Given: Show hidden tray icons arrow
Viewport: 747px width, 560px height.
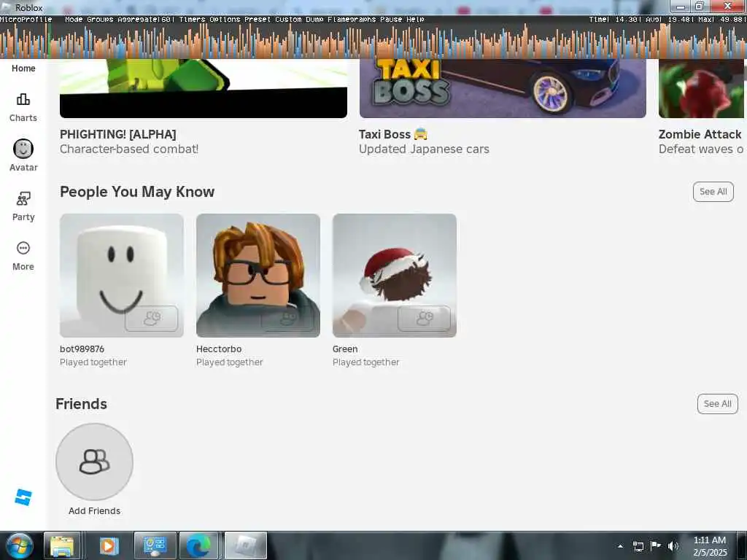Looking at the screenshot, I should point(620,546).
